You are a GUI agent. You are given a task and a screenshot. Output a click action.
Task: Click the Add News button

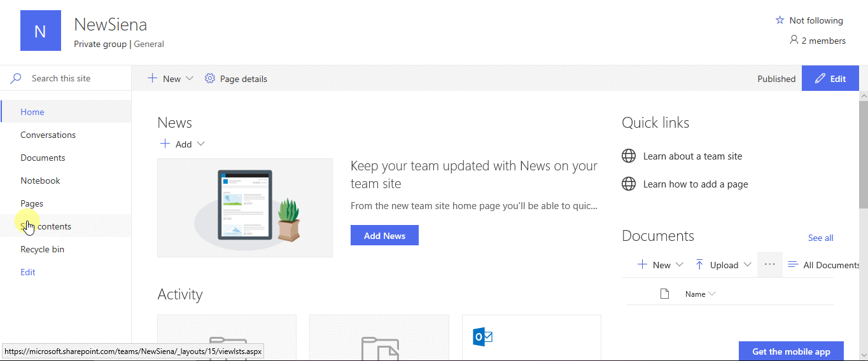coord(384,235)
